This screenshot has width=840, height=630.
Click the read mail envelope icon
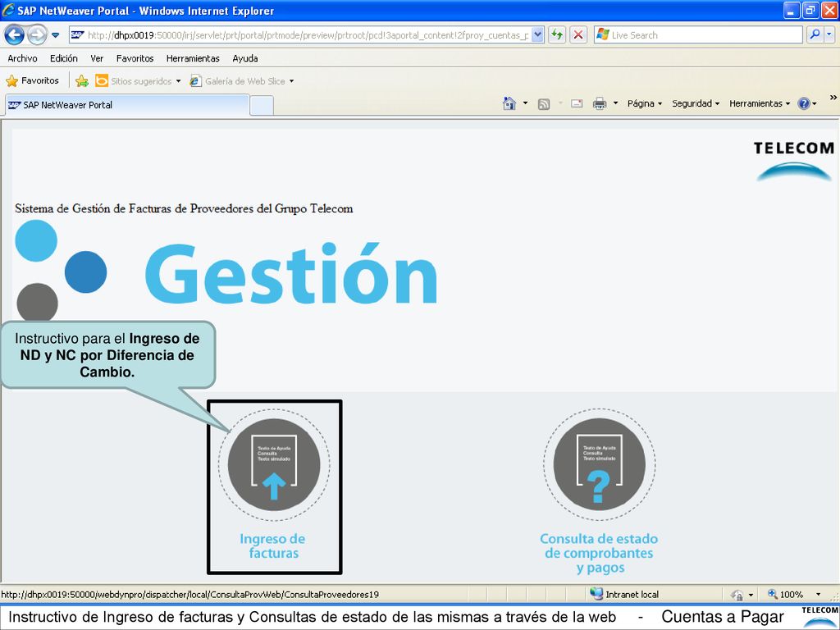point(577,104)
